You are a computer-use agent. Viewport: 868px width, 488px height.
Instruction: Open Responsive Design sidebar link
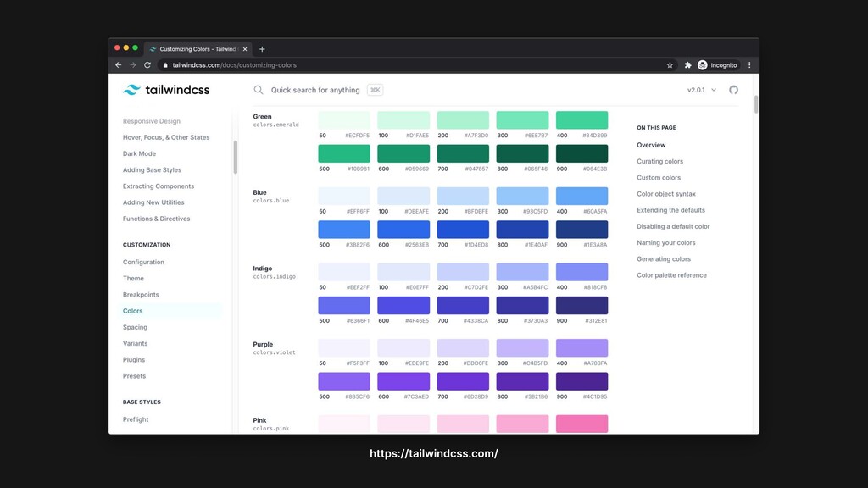click(152, 121)
